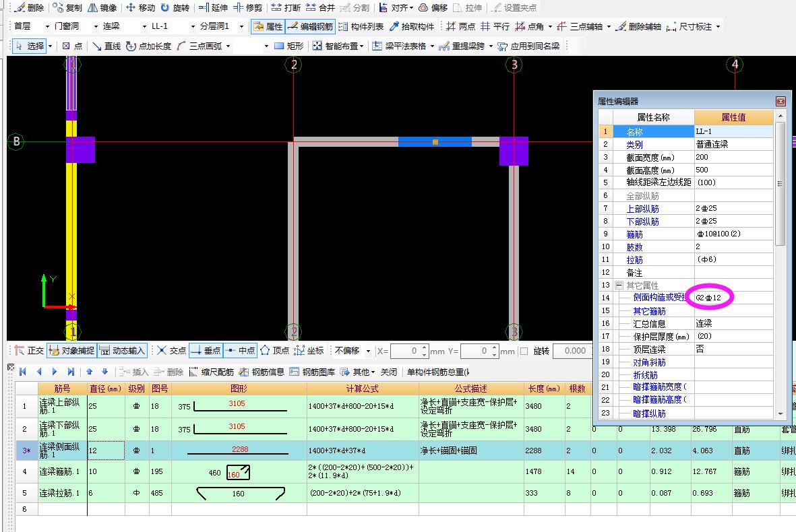
Task: Toggle 对象捕捉 object snap
Action: (71, 350)
